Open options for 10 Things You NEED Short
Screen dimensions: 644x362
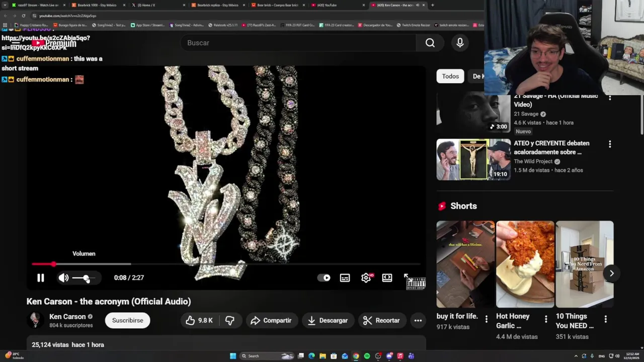point(605,319)
